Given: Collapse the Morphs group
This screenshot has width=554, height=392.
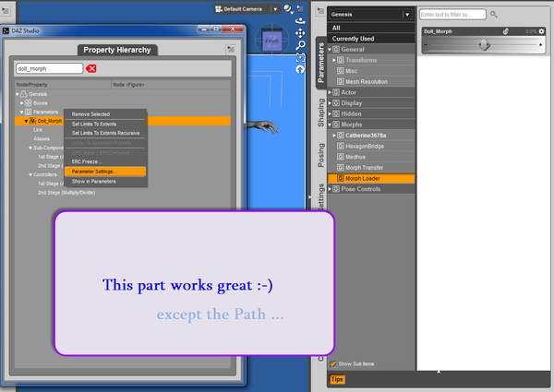Looking at the screenshot, I should (330, 125).
